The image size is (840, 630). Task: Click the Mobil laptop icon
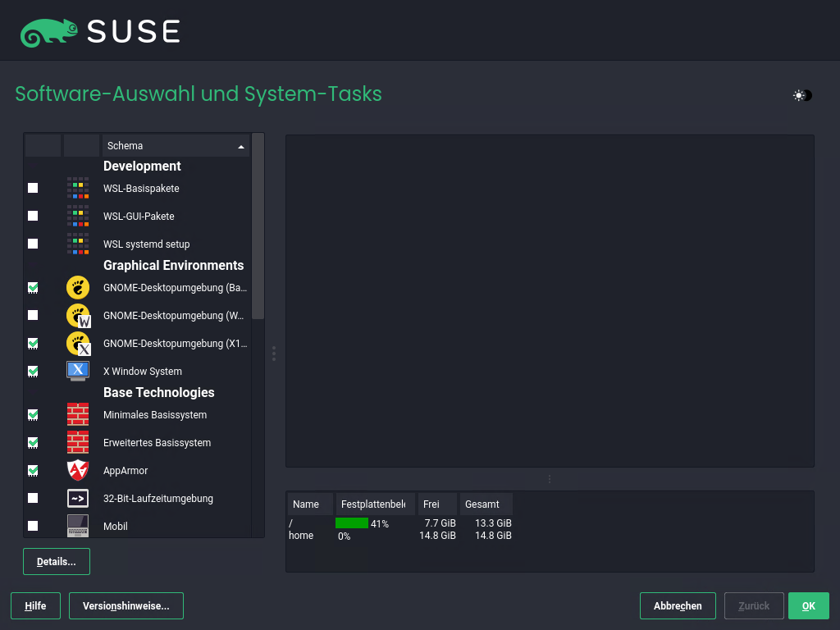click(77, 526)
